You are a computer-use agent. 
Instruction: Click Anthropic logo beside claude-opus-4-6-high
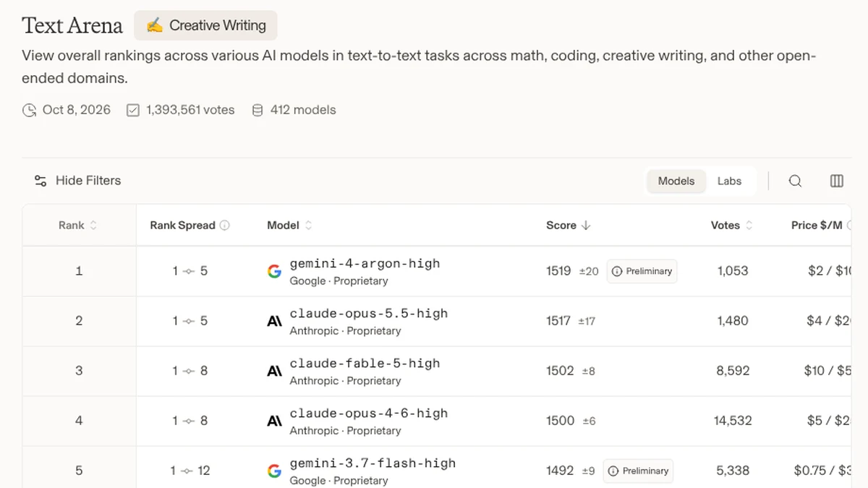pos(274,421)
